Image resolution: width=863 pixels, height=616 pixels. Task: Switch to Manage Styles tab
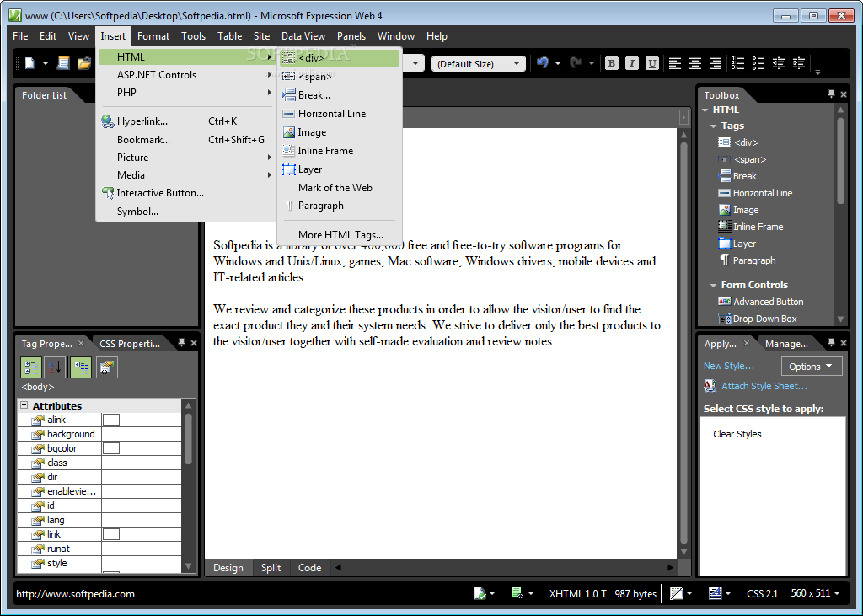[786, 344]
